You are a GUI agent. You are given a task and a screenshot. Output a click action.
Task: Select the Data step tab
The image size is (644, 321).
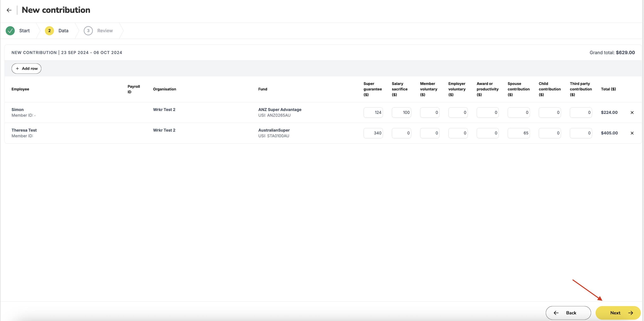tap(63, 31)
